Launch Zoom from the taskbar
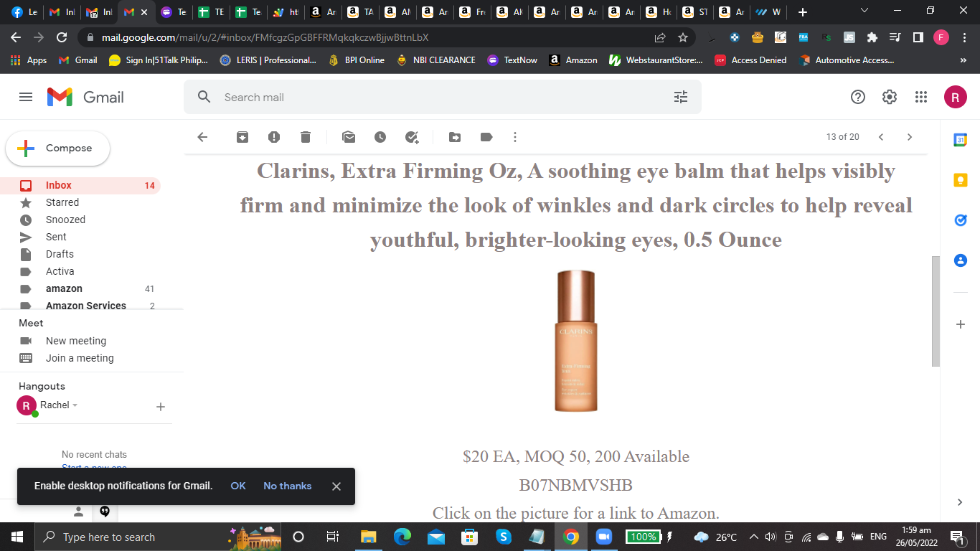980x551 pixels. (x=605, y=537)
